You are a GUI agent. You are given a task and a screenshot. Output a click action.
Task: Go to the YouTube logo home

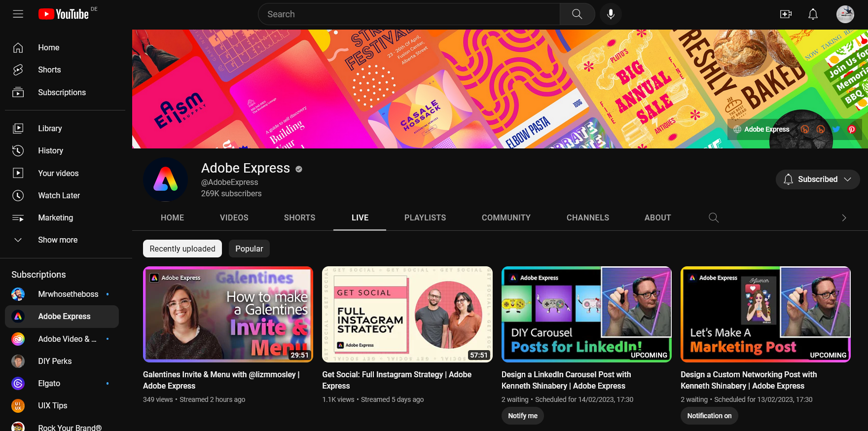click(64, 14)
